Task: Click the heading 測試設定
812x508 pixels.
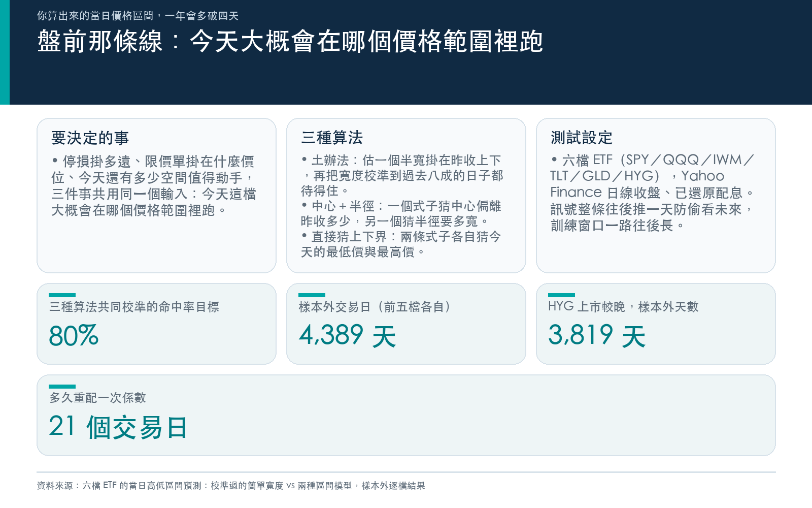Action: point(582,137)
